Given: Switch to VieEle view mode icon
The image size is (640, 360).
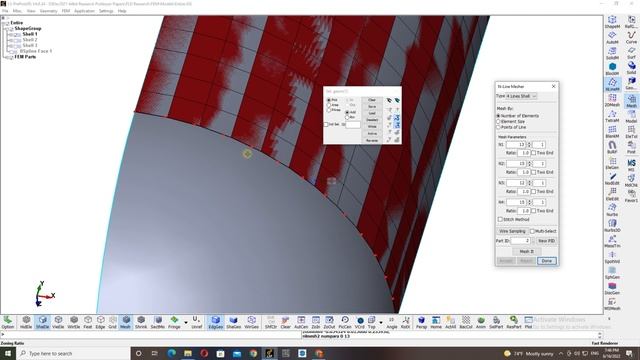Looking at the screenshot, I should [58, 322].
